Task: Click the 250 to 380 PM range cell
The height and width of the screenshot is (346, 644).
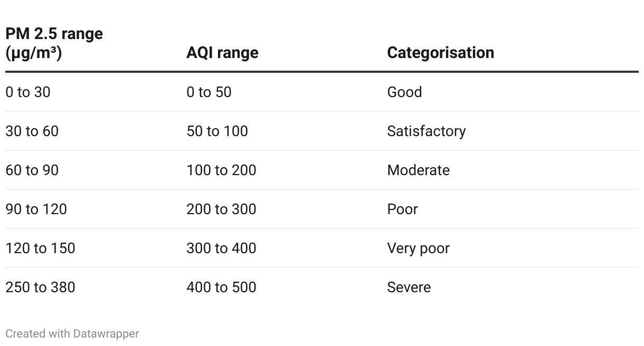Action: [40, 287]
